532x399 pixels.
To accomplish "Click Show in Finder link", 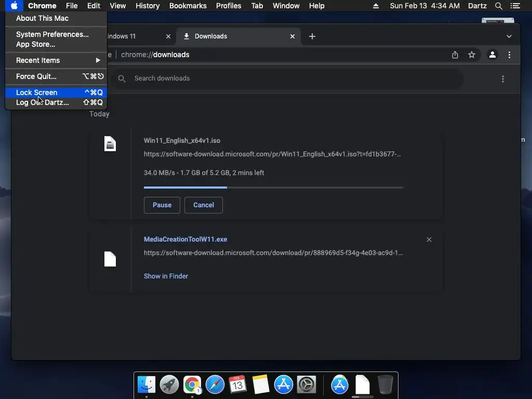I will (x=166, y=276).
